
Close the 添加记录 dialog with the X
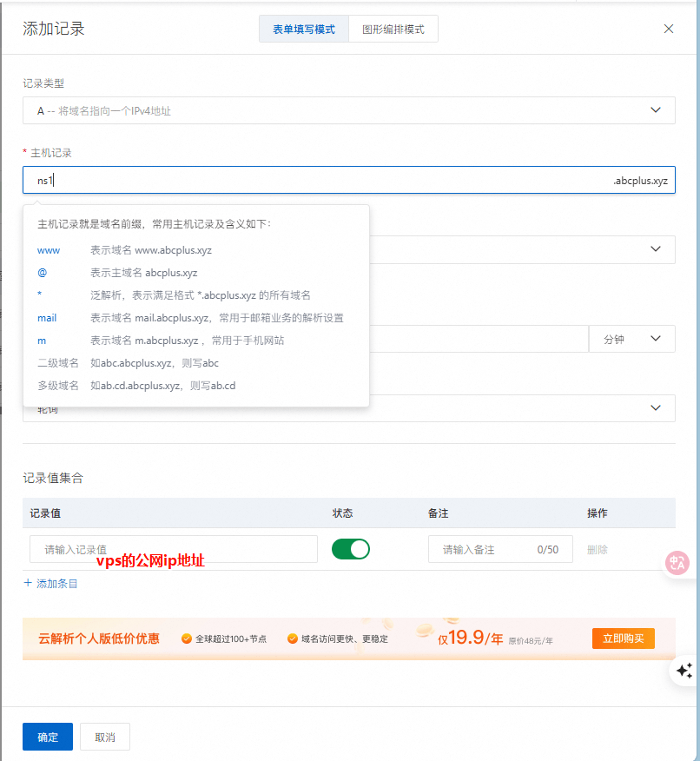[668, 29]
